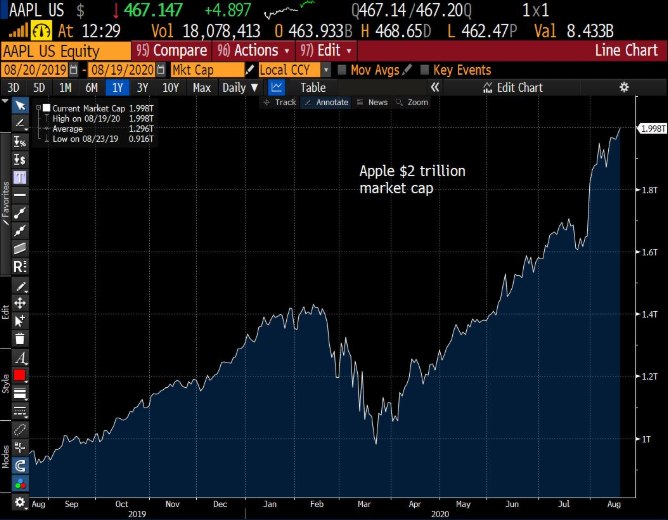Select the 1Y range tab
The width and height of the screenshot is (668, 520).
[x=117, y=88]
